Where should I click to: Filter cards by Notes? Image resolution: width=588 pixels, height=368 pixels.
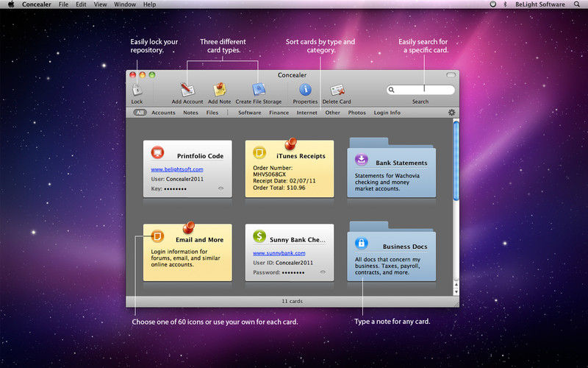190,113
